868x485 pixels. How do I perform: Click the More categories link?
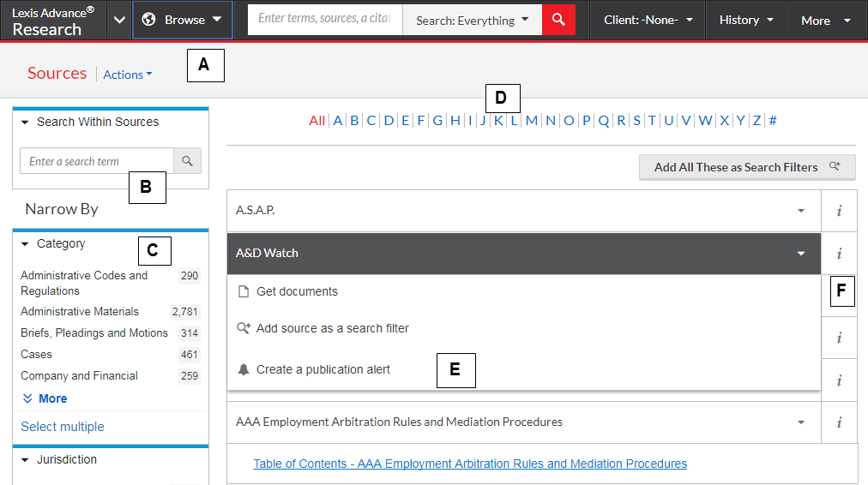tap(52, 398)
